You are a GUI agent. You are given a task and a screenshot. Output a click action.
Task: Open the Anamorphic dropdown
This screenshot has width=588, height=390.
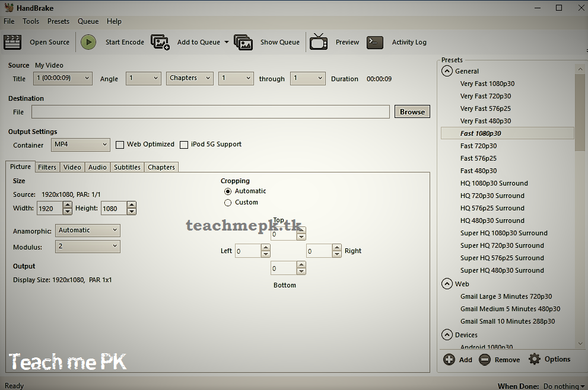coord(87,231)
